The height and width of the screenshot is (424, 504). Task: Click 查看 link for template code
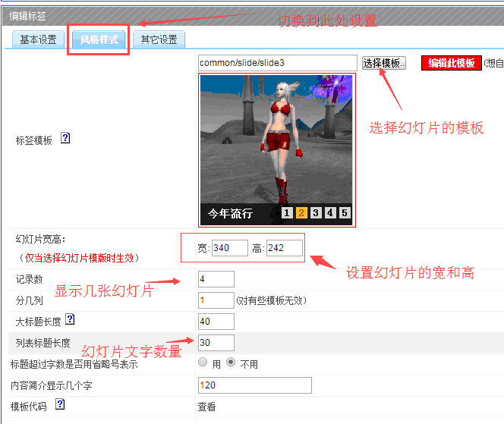[207, 407]
